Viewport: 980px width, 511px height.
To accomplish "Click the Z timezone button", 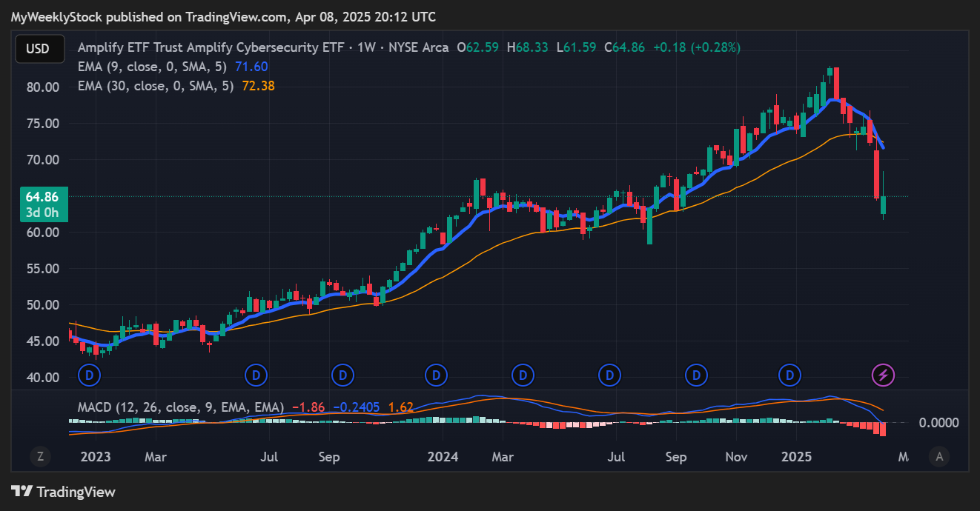I will [x=40, y=456].
